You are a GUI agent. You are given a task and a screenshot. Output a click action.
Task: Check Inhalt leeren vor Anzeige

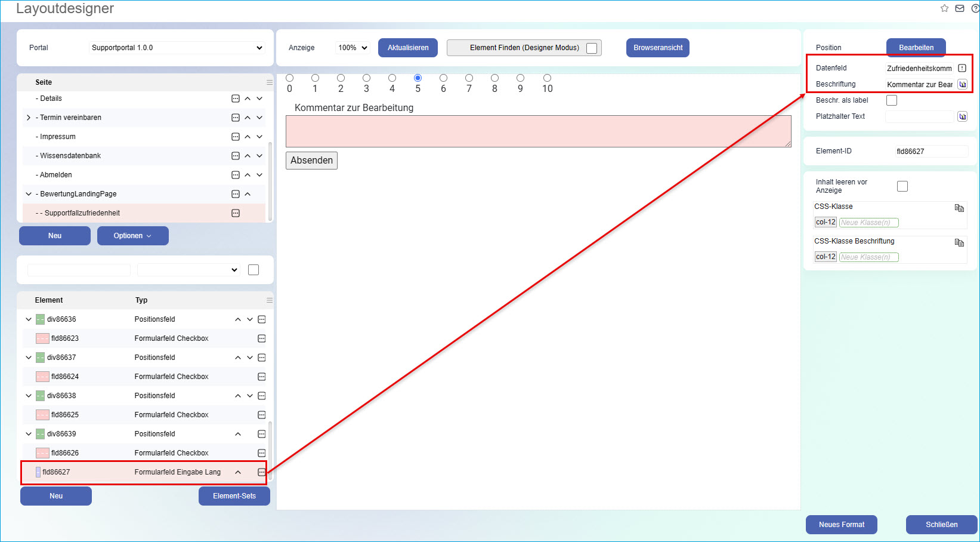pos(902,186)
